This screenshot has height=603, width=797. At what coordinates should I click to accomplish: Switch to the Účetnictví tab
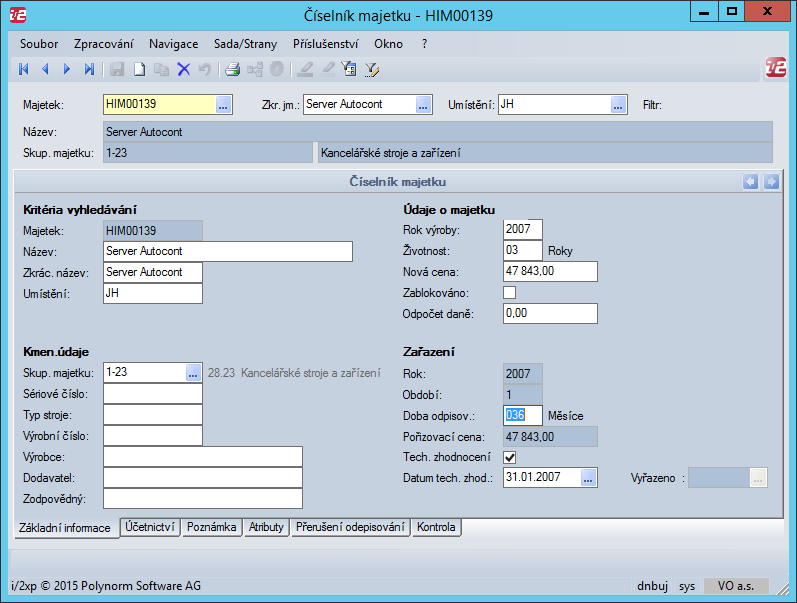pyautogui.click(x=150, y=527)
